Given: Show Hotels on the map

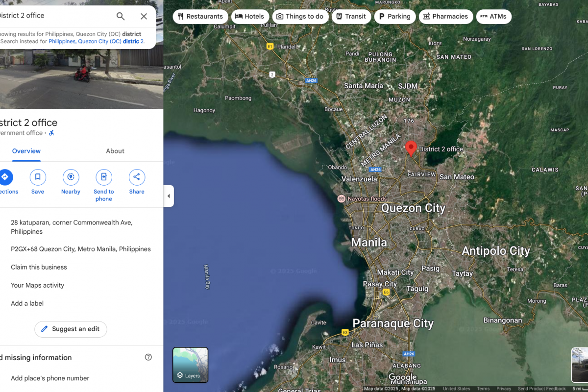Looking at the screenshot, I should (x=249, y=16).
